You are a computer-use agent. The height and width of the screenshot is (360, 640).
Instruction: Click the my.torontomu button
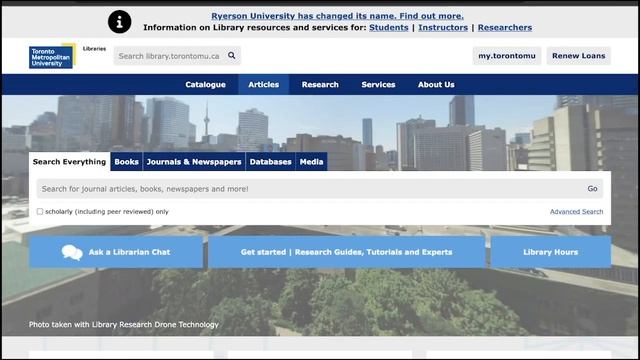507,56
